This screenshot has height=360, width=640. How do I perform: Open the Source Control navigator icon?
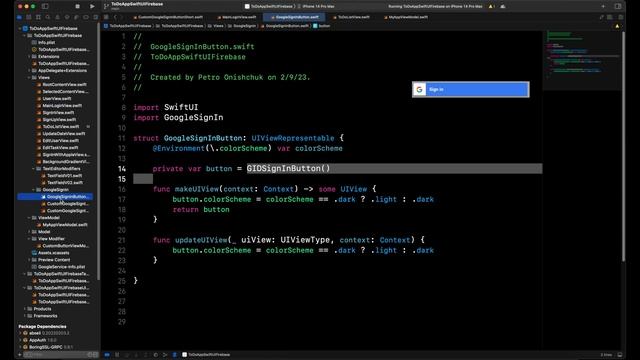[29, 17]
